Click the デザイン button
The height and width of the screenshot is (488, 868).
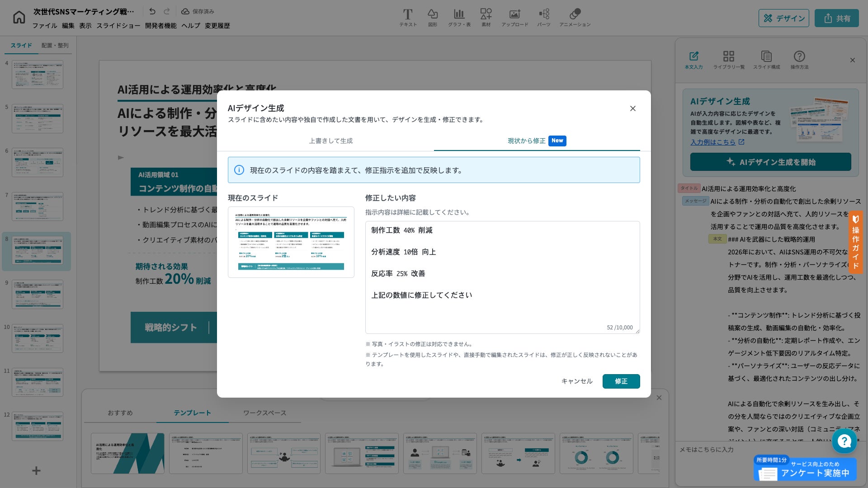[784, 18]
